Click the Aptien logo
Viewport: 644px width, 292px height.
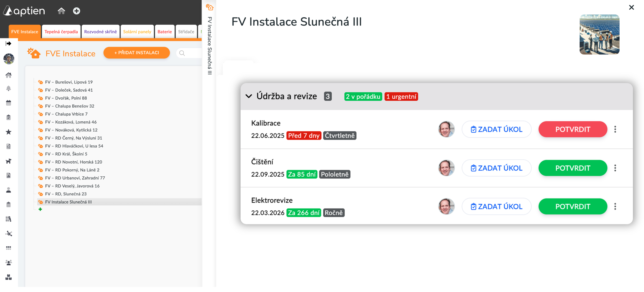(x=24, y=11)
